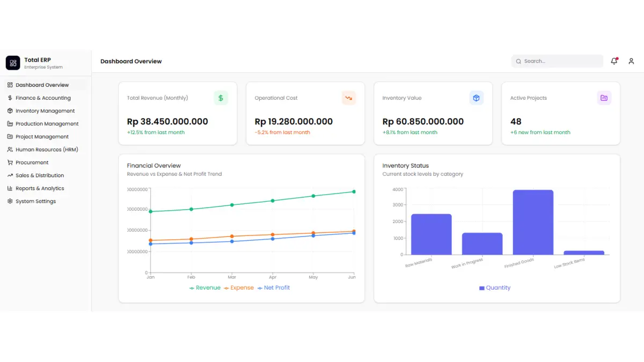Click the blue Inventory Value box icon
This screenshot has width=644, height=362.
point(476,98)
